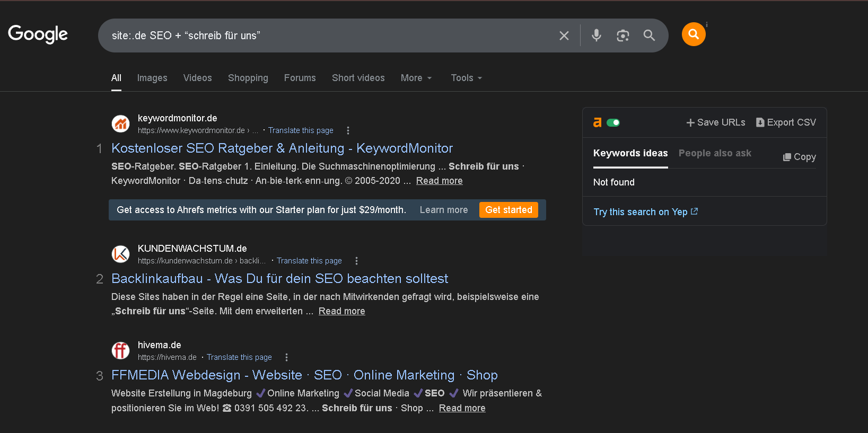Viewport: 868px width, 433px height.
Task: Click the orange Get started button
Action: (509, 210)
